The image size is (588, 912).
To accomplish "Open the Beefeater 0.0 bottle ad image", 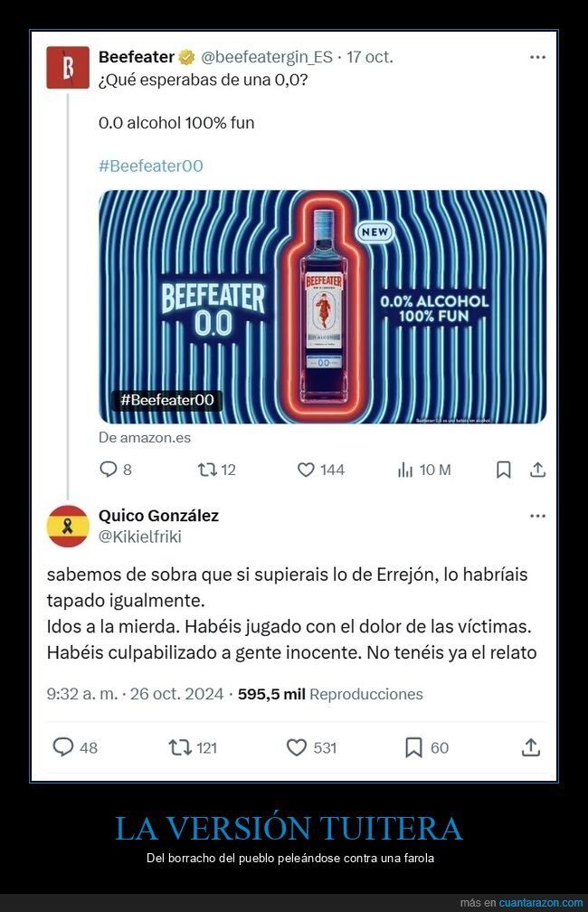I will point(323,307).
